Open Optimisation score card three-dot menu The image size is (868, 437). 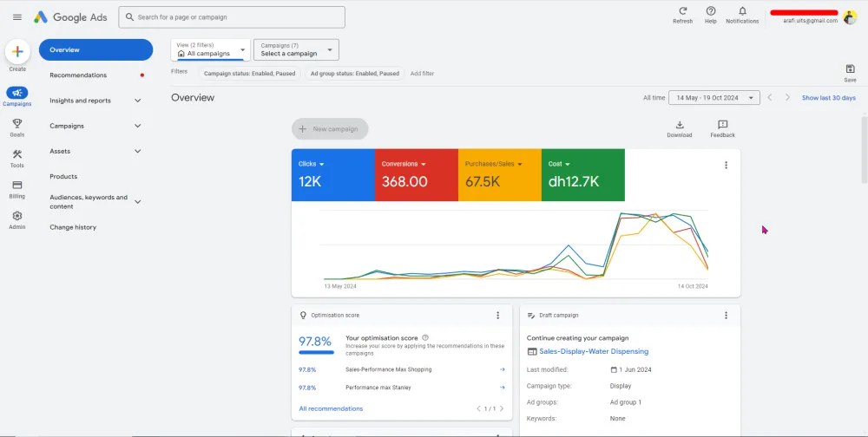pos(497,316)
